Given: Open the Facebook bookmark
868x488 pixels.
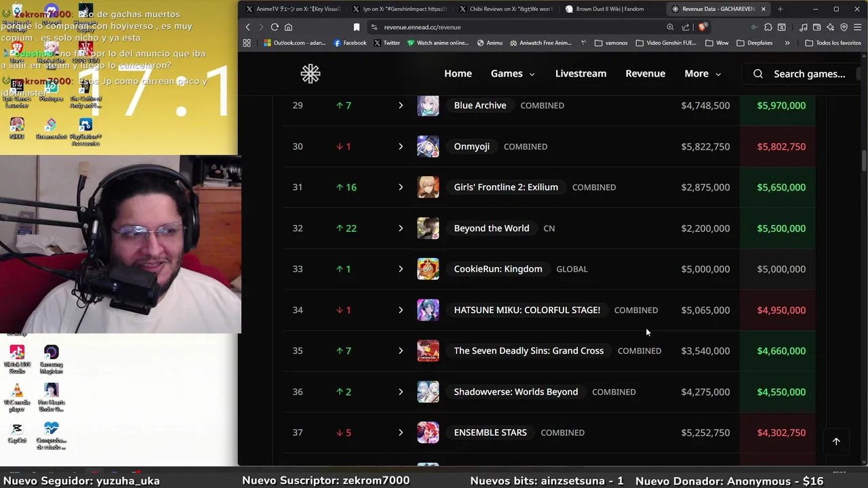Looking at the screenshot, I should coord(350,43).
